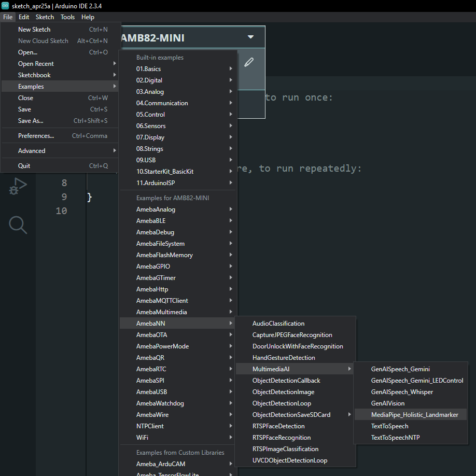
Task: Select AmebaNN examples entry
Action: point(177,324)
